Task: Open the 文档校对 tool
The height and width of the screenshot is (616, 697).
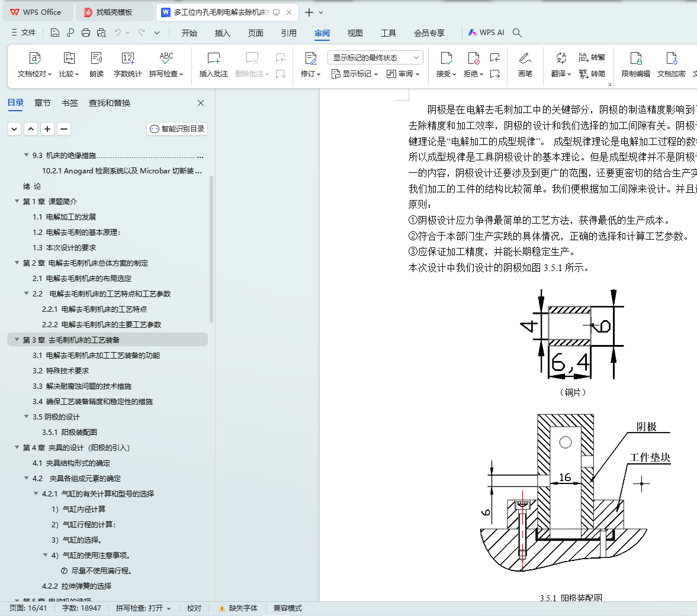Action: (x=35, y=65)
